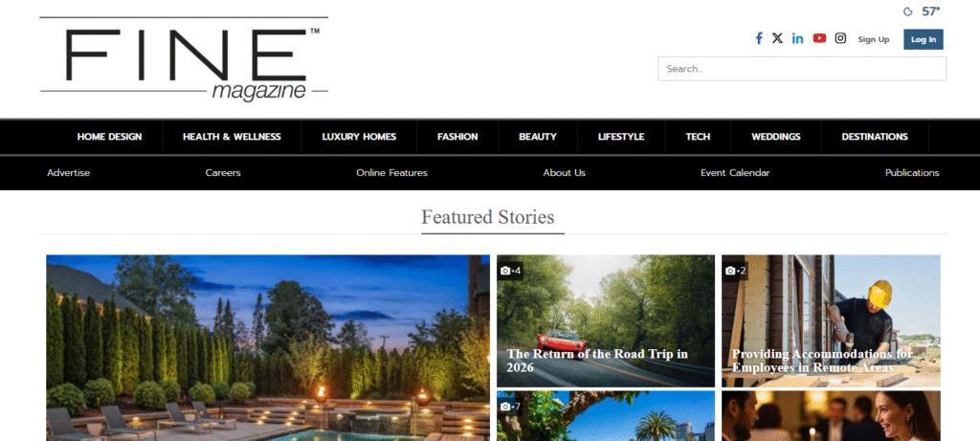Open the Publications link
Screen dimensions: 980x441
(912, 173)
